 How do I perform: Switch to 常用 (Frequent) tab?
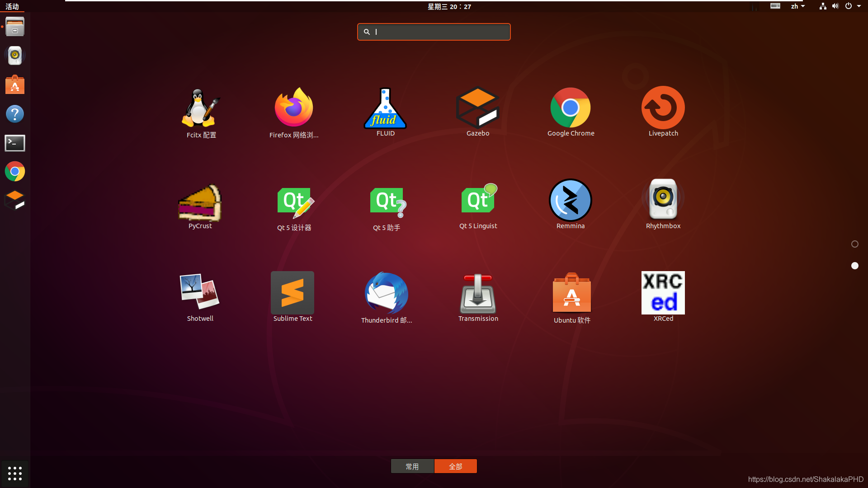coord(413,466)
